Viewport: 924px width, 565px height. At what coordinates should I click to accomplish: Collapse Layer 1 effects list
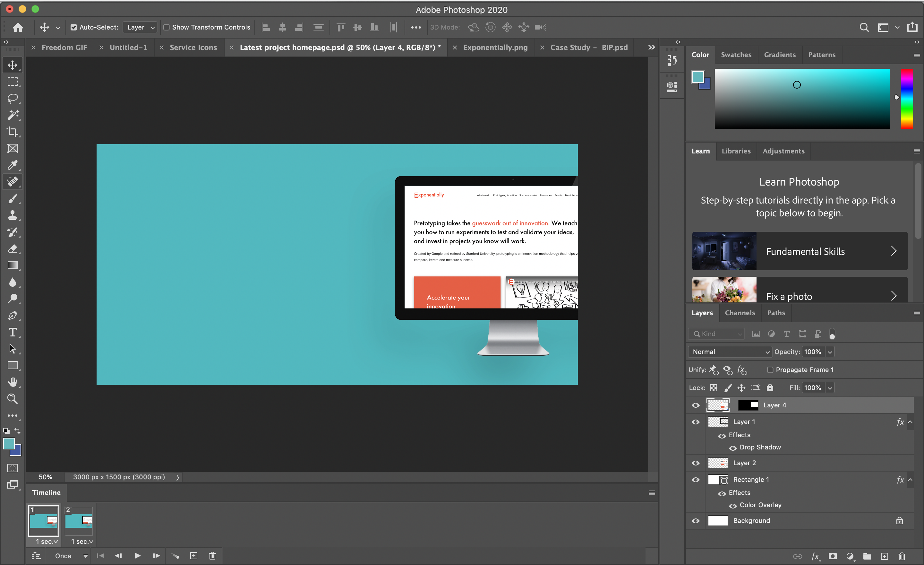pos(910,422)
